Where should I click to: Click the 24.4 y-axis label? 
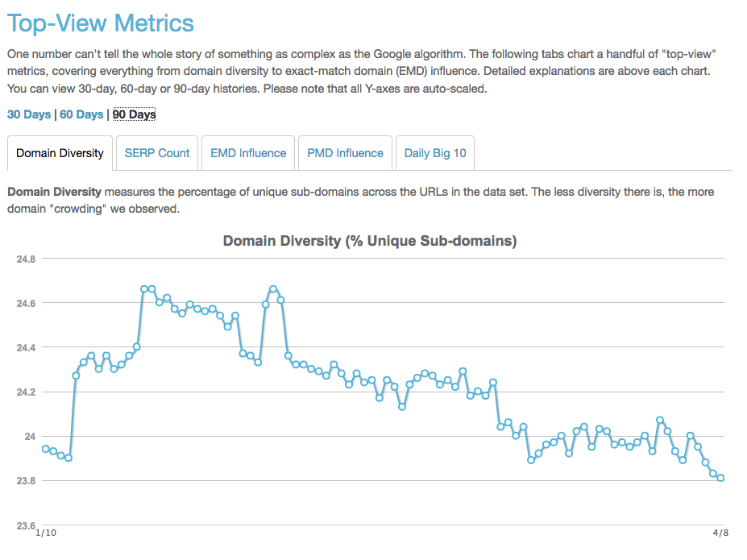pyautogui.click(x=27, y=347)
